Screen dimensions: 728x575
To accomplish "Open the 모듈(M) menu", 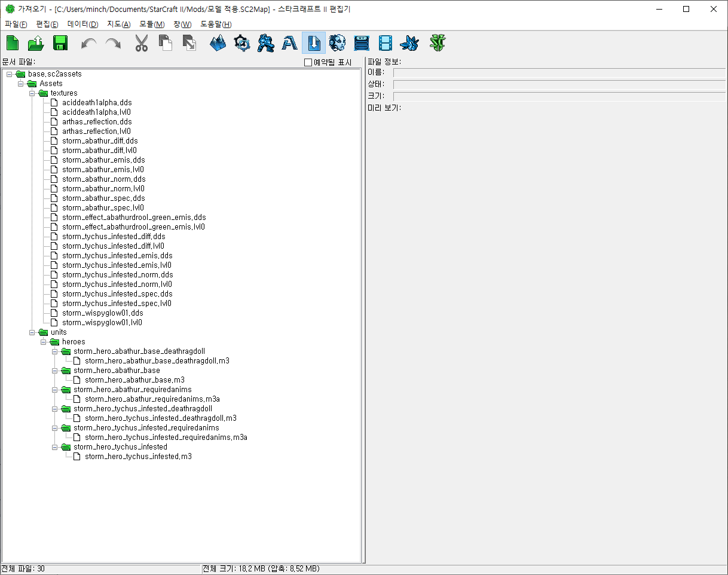I will pyautogui.click(x=152, y=24).
